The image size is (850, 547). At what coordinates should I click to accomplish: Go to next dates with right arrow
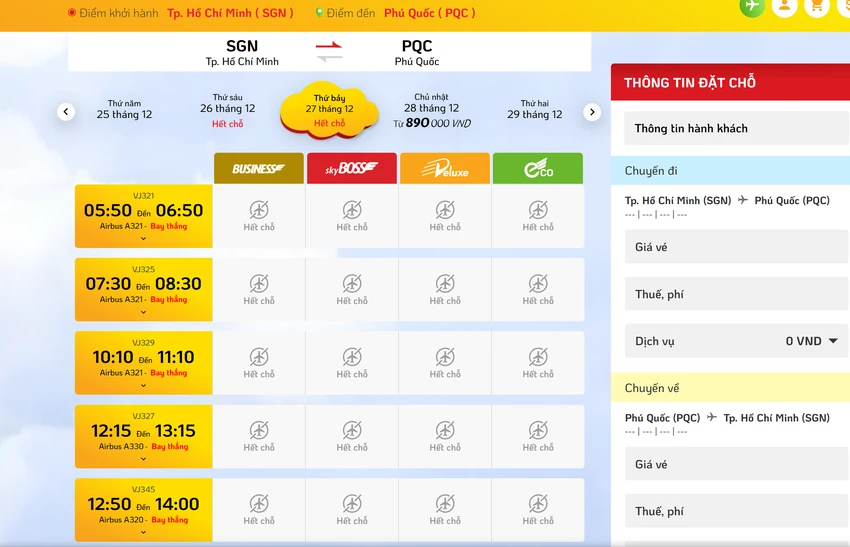(x=592, y=112)
